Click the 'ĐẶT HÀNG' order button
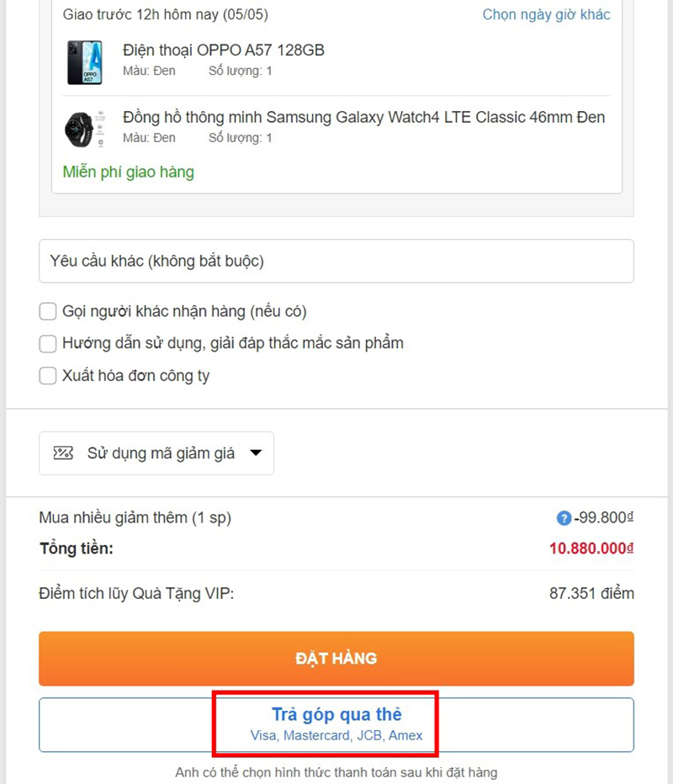This screenshot has height=784, width=673. 336,659
